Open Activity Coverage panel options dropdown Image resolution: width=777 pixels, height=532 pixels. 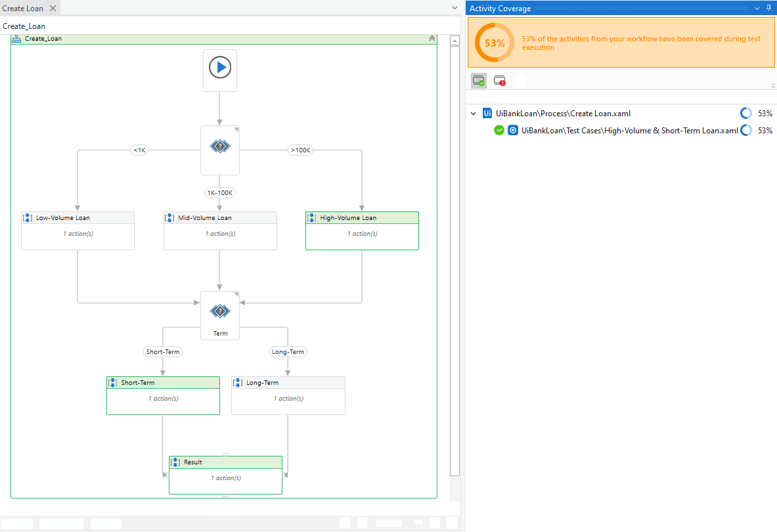757,9
